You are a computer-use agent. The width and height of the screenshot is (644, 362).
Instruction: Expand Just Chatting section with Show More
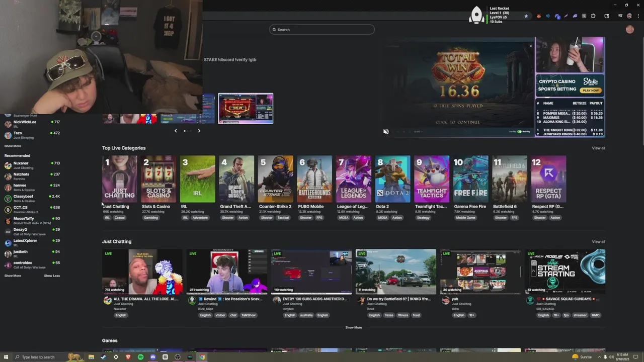click(353, 328)
